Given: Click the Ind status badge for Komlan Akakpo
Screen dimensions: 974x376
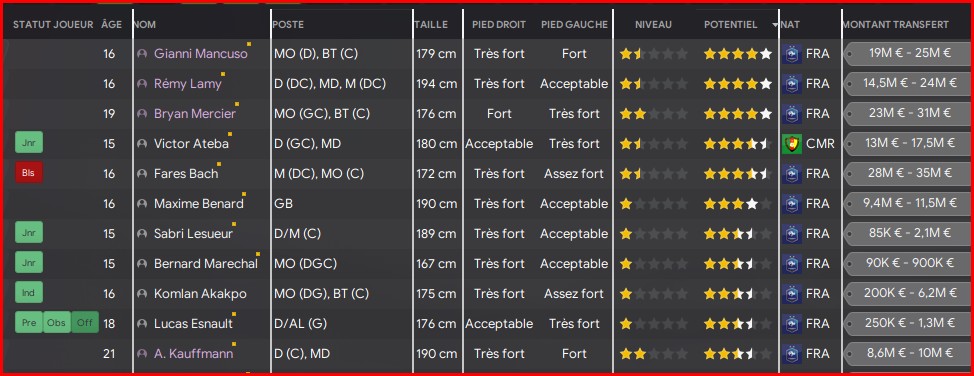Looking at the screenshot, I should [29, 293].
